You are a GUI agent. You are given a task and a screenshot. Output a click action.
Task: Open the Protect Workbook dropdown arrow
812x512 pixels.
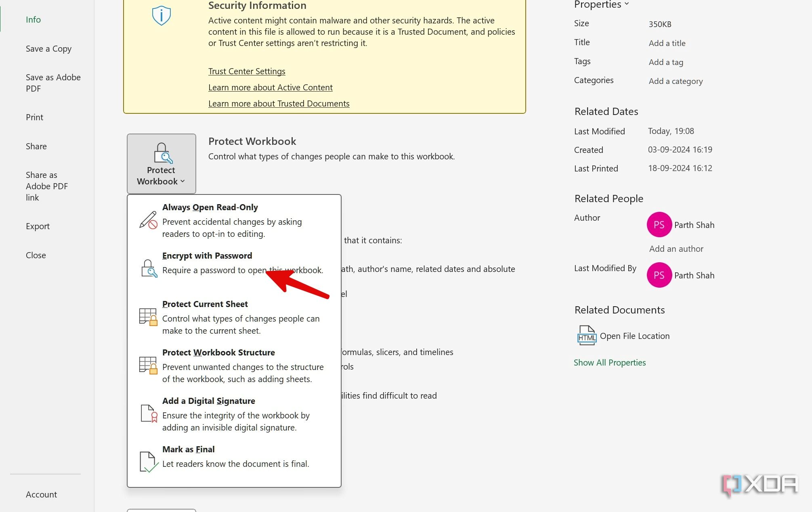pos(183,182)
